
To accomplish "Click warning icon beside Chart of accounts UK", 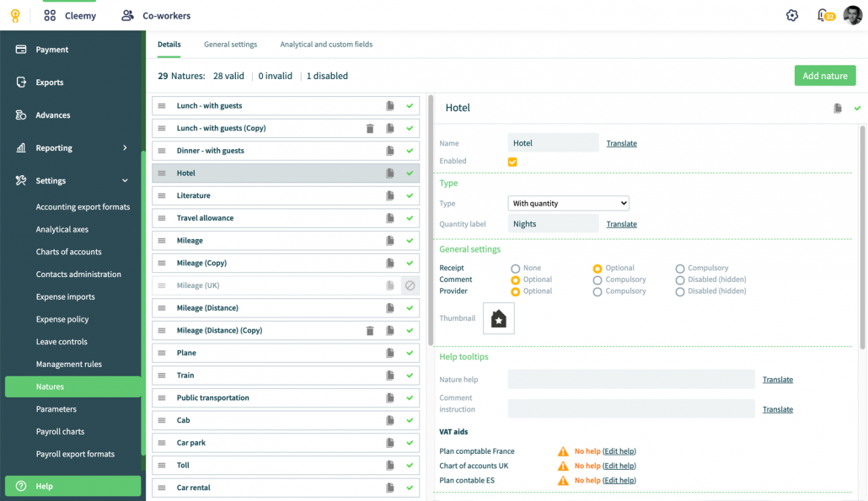I will pos(563,466).
